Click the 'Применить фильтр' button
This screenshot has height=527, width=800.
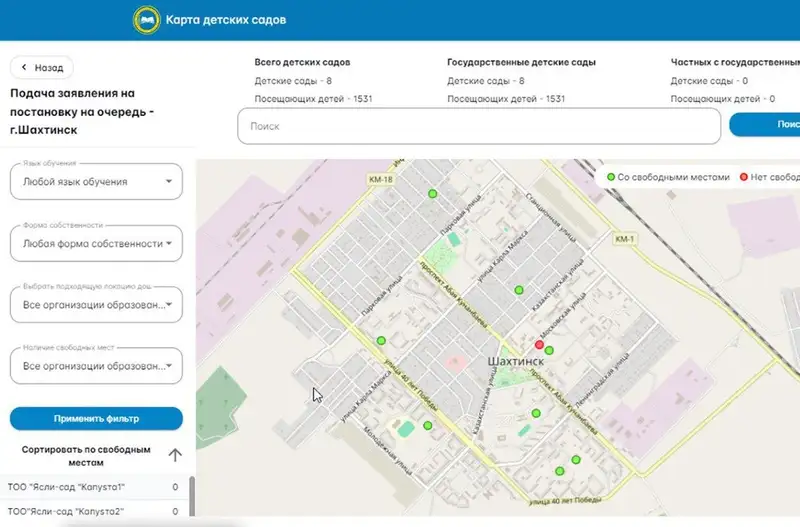point(96,418)
